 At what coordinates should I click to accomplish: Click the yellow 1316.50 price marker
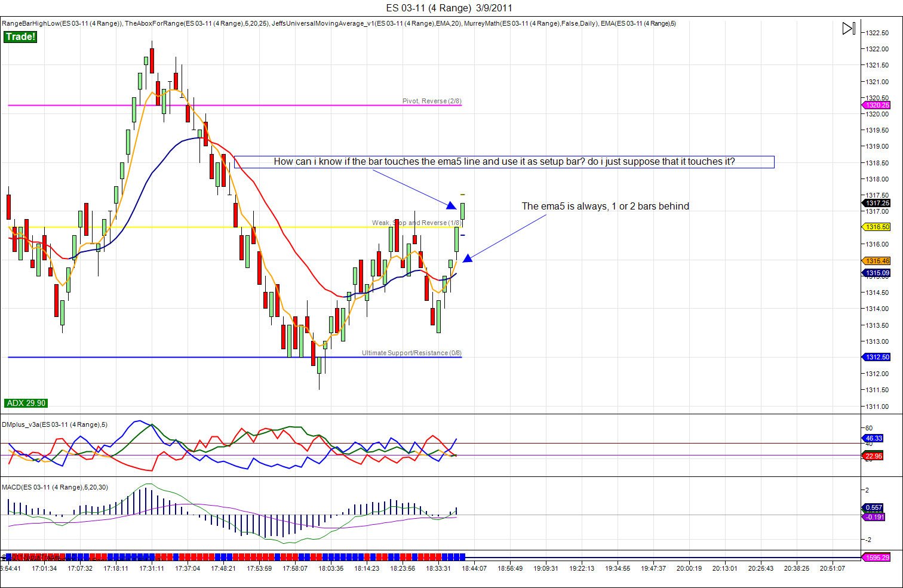click(x=876, y=227)
